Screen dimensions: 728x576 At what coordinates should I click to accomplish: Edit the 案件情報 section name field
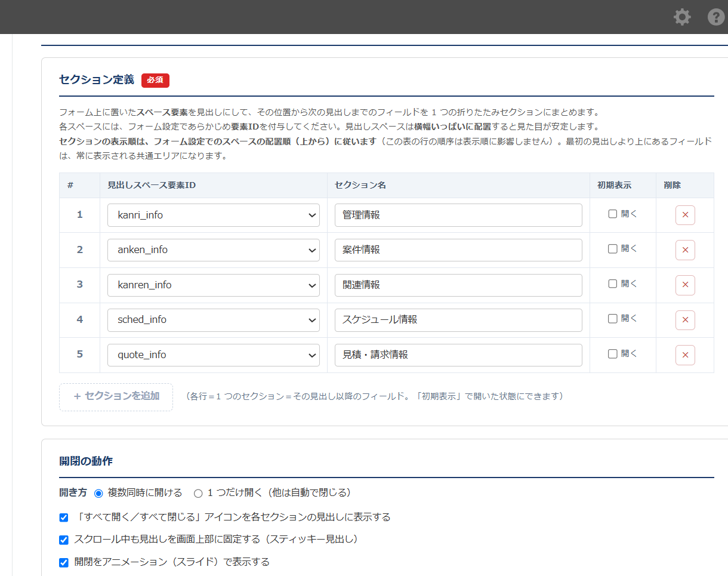point(458,250)
